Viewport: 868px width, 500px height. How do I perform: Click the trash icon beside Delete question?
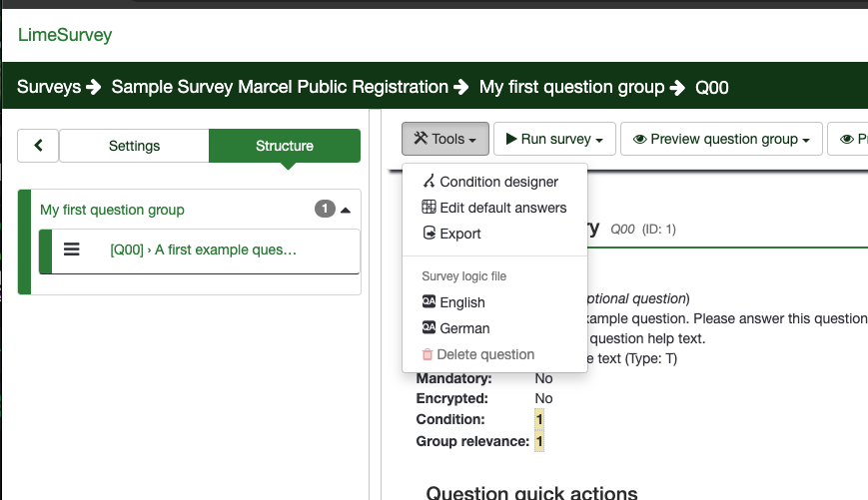(428, 354)
